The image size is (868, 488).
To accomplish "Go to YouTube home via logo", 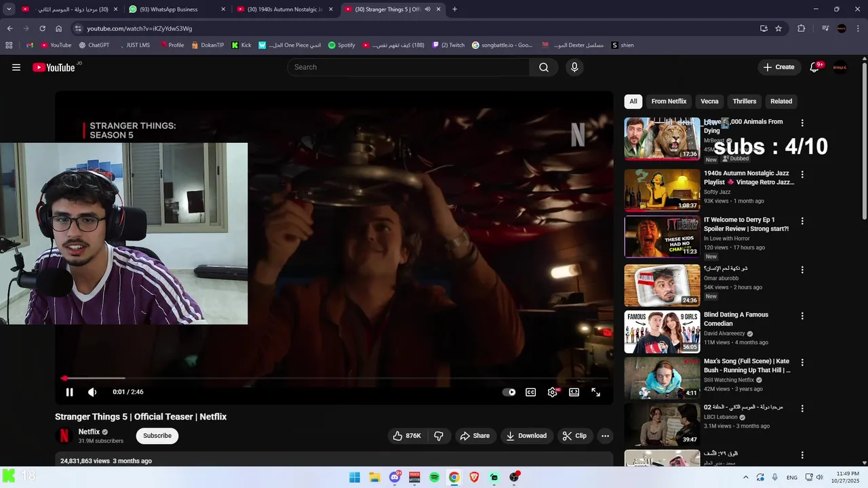I will [54, 67].
